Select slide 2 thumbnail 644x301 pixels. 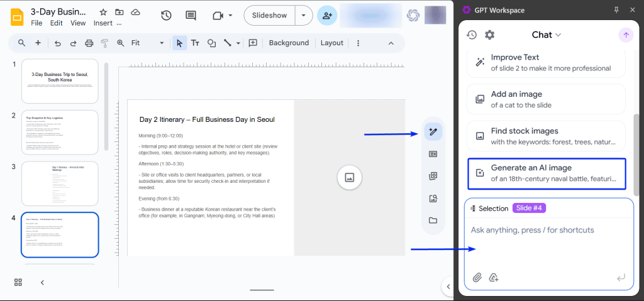(60, 133)
